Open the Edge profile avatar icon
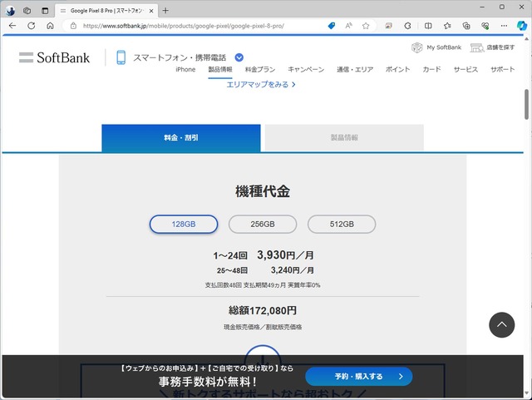The width and height of the screenshot is (532, 400). (x=10, y=11)
